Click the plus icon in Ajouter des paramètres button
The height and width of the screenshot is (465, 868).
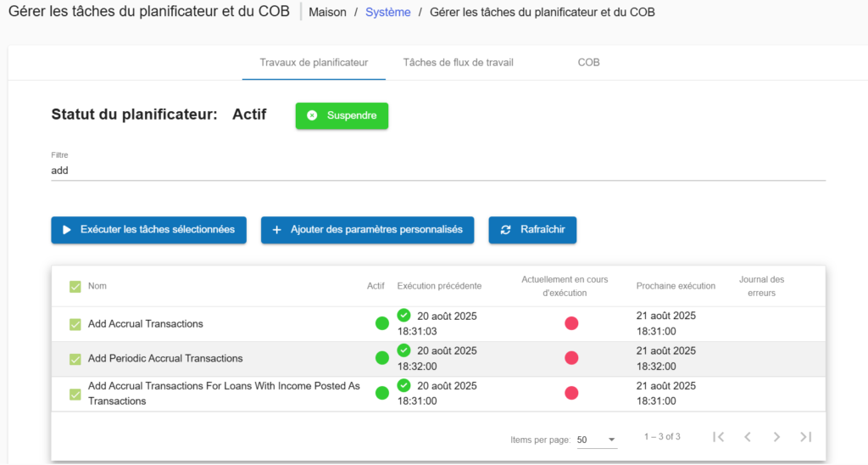point(277,229)
